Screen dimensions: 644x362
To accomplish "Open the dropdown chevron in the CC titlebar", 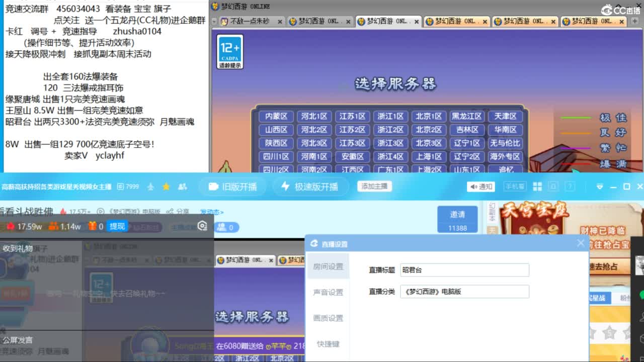I will pyautogui.click(x=600, y=186).
